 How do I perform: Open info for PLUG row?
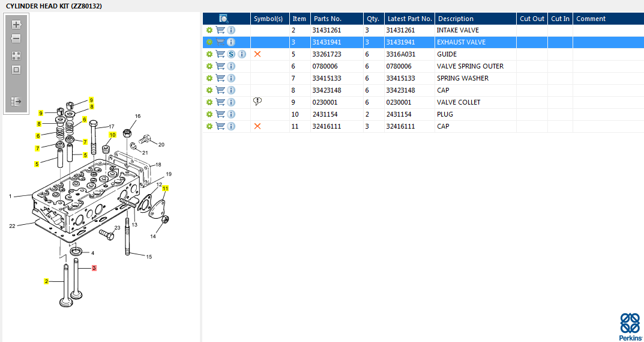point(231,114)
